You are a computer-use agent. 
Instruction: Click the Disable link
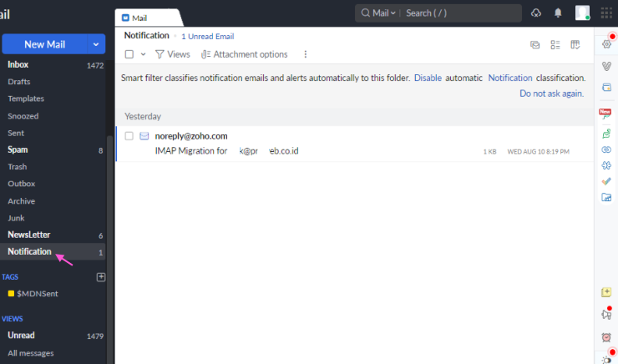pyautogui.click(x=428, y=78)
